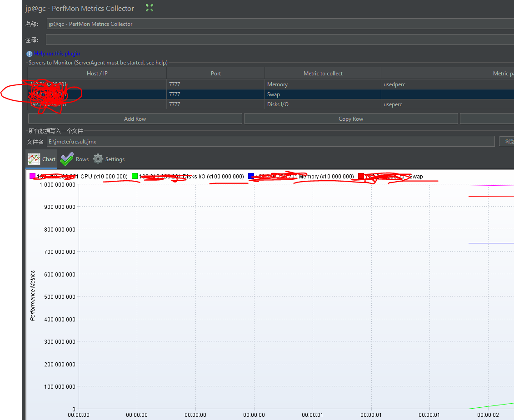
Task: Select the Port column header
Action: [216, 74]
